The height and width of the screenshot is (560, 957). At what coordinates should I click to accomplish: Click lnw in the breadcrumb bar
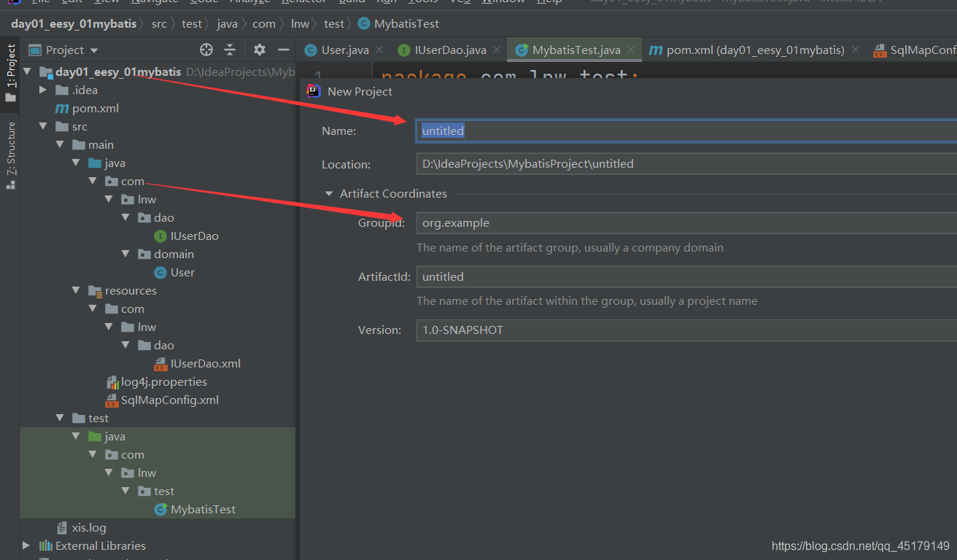coord(300,23)
